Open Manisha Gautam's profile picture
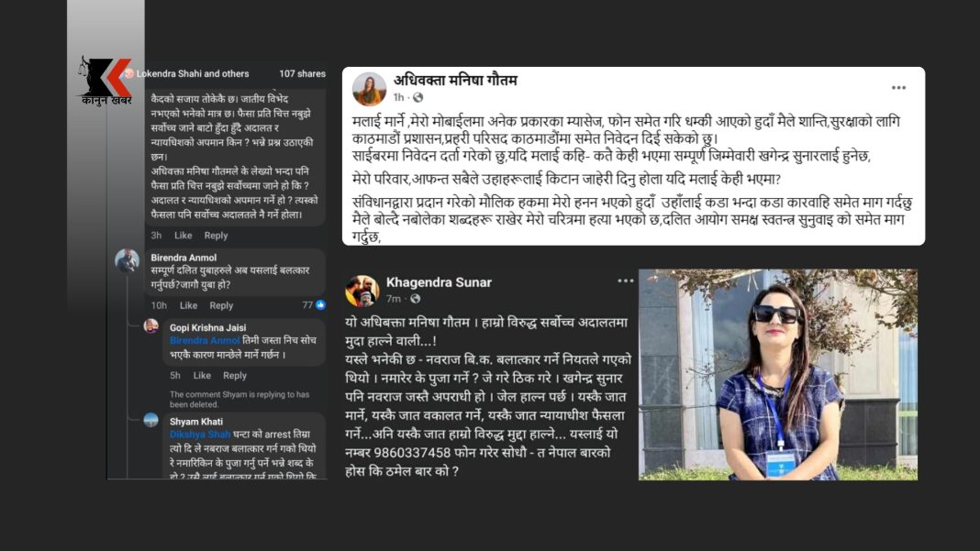 point(370,89)
